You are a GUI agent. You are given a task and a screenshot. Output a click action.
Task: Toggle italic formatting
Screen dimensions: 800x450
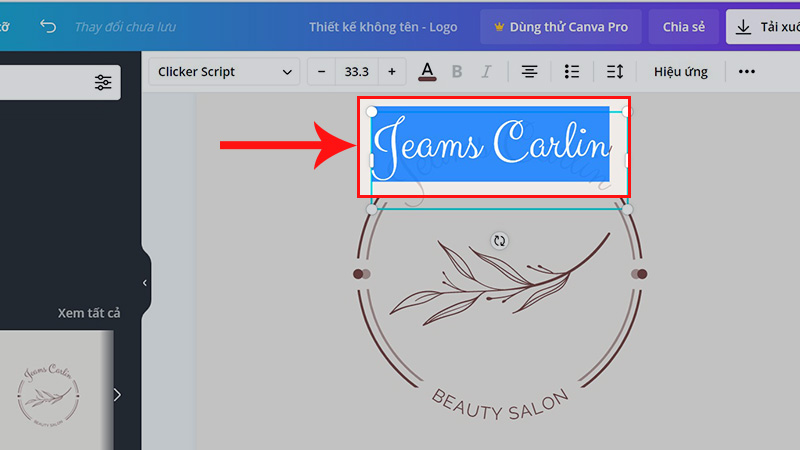[x=486, y=72]
